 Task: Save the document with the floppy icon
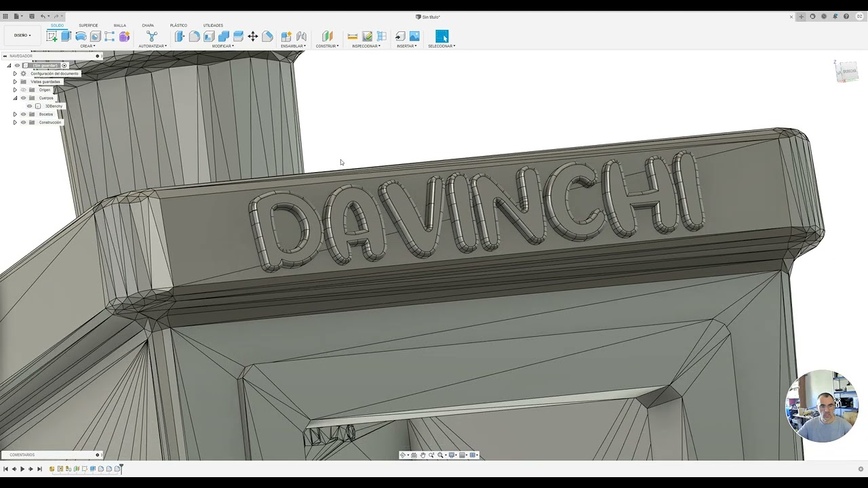(31, 16)
